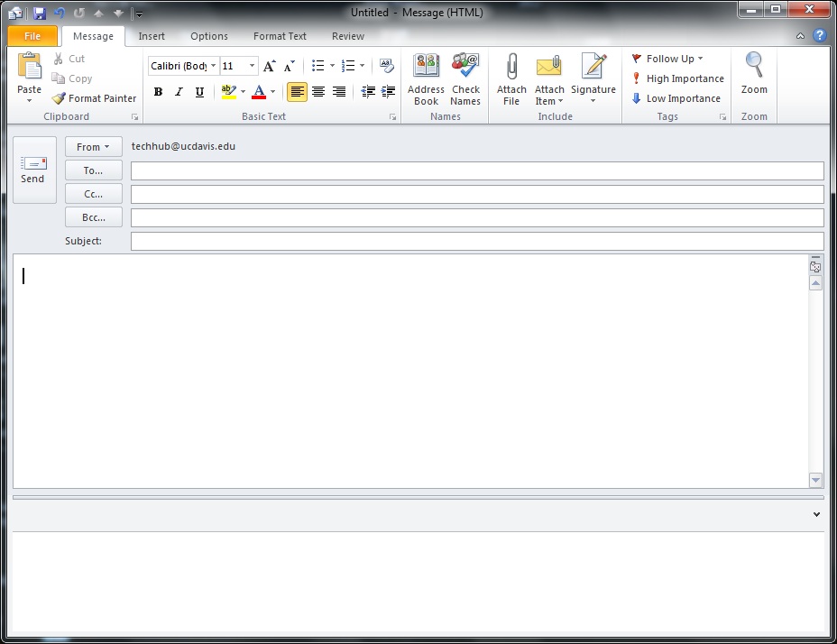Image resolution: width=837 pixels, height=644 pixels.
Task: Mark the message as High Importance
Action: (676, 78)
